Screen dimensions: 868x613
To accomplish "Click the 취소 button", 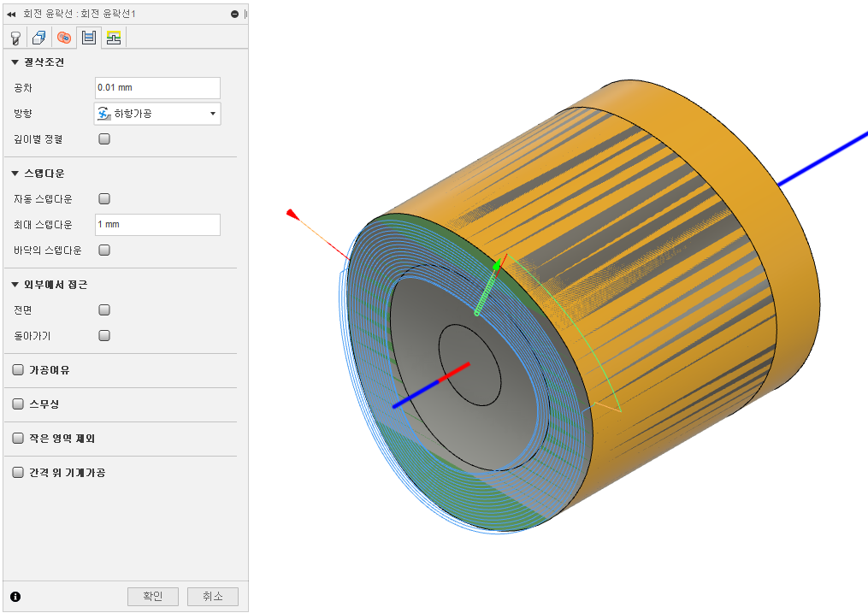I will pos(213,597).
